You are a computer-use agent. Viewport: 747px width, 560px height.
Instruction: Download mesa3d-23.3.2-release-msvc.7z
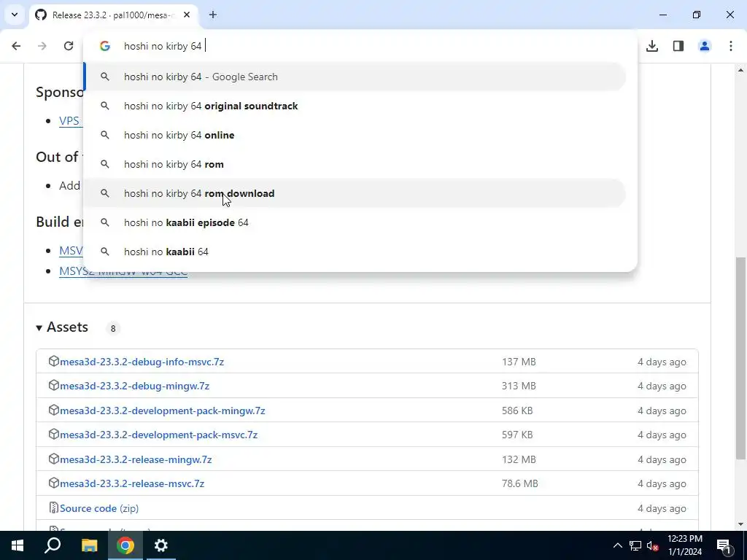(x=132, y=483)
